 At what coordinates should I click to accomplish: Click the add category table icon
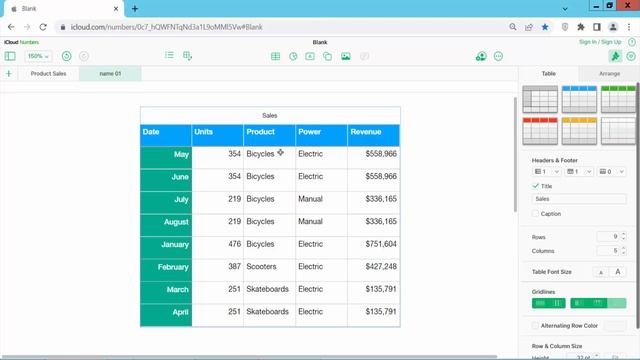pyautogui.click(x=187, y=56)
